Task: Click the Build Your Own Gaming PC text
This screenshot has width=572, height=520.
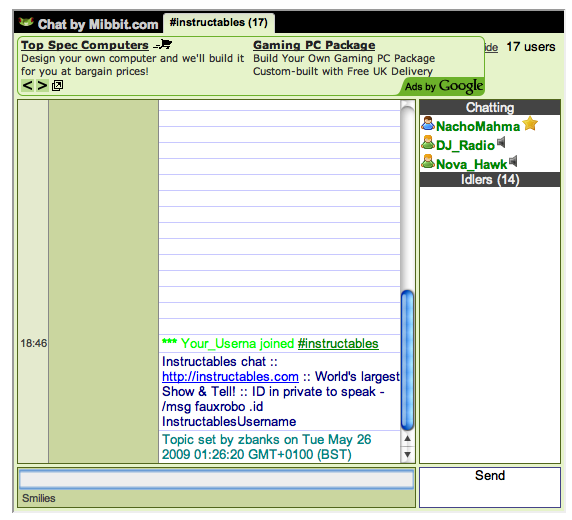Action: tap(344, 58)
